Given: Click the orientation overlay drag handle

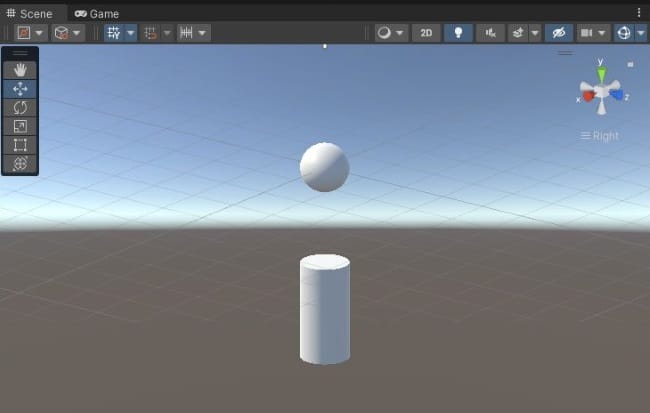Looking at the screenshot, I should [x=565, y=53].
